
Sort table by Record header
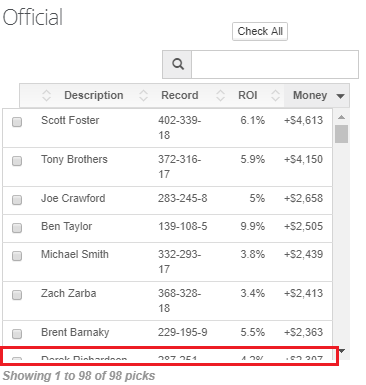[180, 95]
